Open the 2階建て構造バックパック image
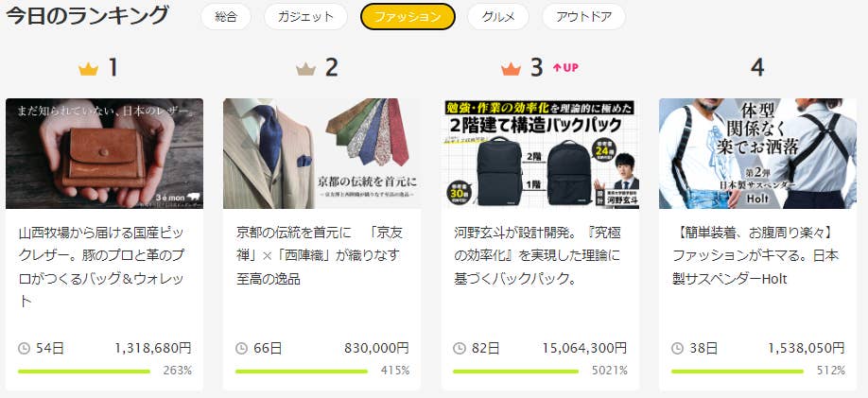The width and height of the screenshot is (868, 398). coord(540,153)
